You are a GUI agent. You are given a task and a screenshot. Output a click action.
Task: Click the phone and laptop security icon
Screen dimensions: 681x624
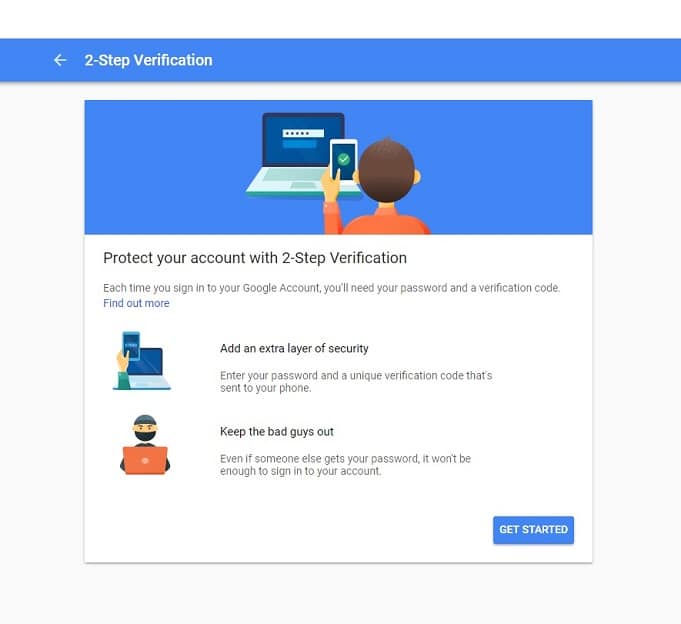point(142,361)
